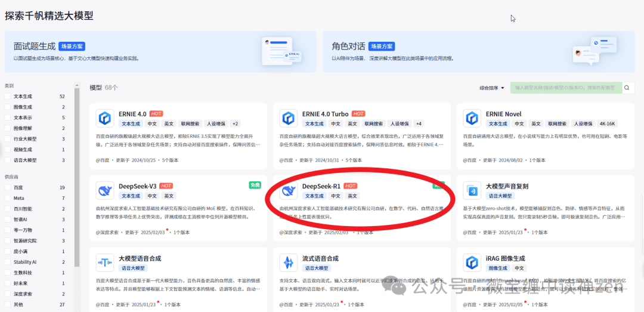Open the DeepSeek-R1 model title
Viewport: 644px width, 312px height.
coord(321,186)
